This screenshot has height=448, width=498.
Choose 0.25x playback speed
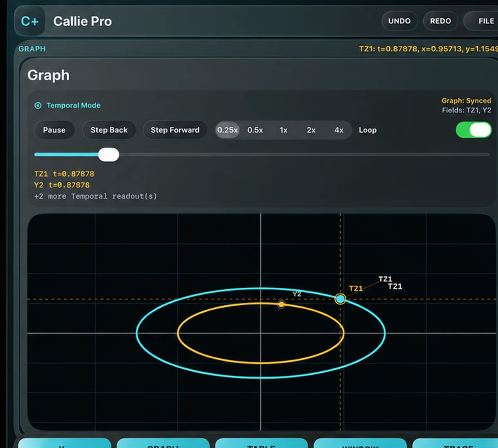pos(227,130)
